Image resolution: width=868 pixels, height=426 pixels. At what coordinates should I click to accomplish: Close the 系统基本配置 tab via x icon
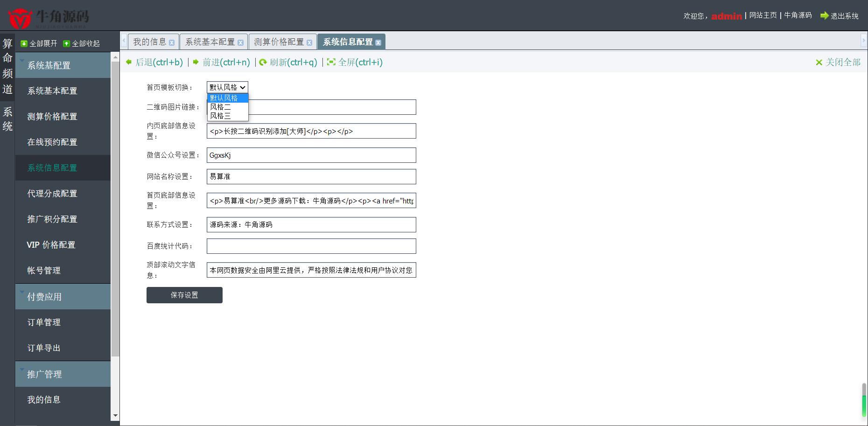240,42
